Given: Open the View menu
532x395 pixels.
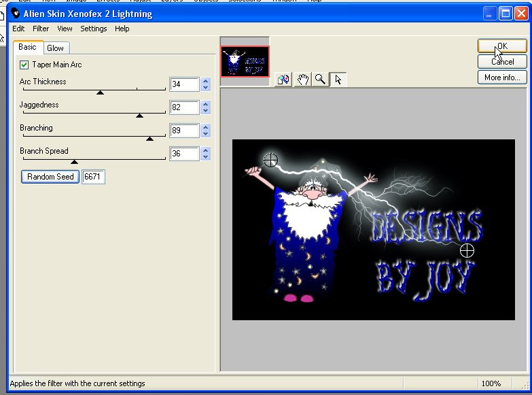Looking at the screenshot, I should [x=65, y=29].
